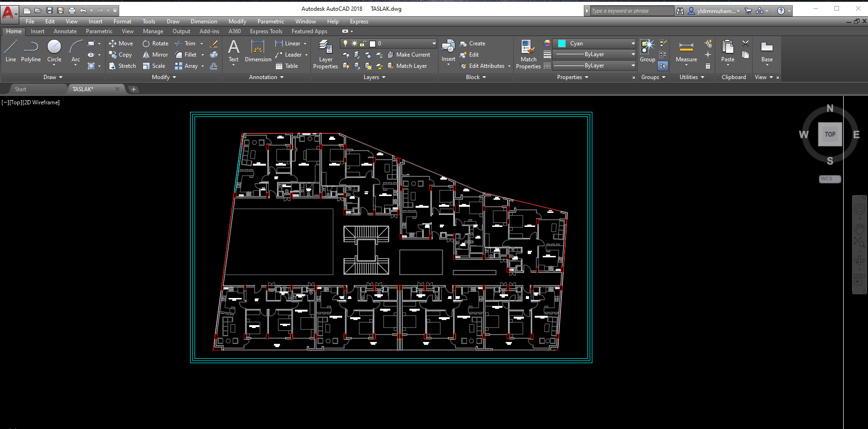
Task: Open the Express menu
Action: point(359,22)
